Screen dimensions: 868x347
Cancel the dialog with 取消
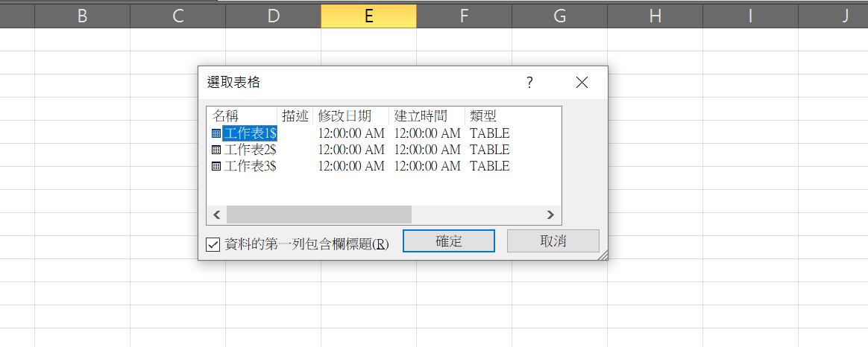(553, 241)
